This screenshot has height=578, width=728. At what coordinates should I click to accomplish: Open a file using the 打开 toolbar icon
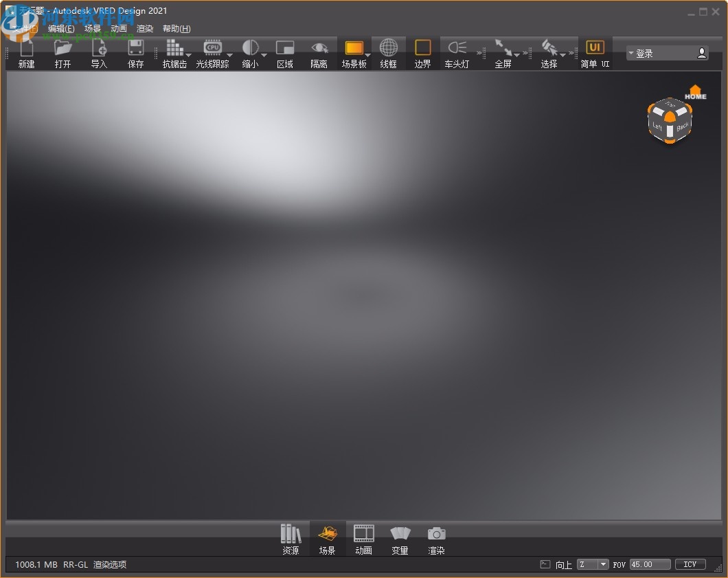pyautogui.click(x=62, y=52)
